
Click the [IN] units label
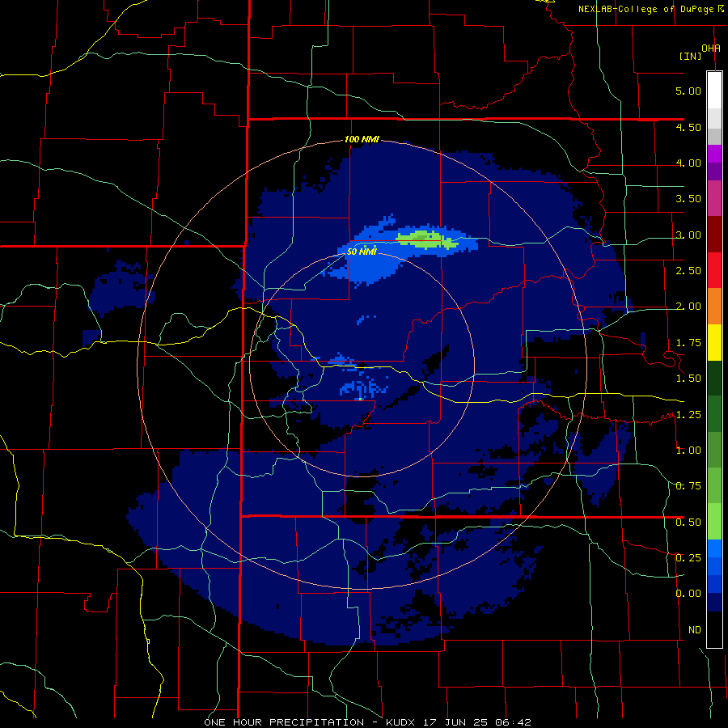691,56
